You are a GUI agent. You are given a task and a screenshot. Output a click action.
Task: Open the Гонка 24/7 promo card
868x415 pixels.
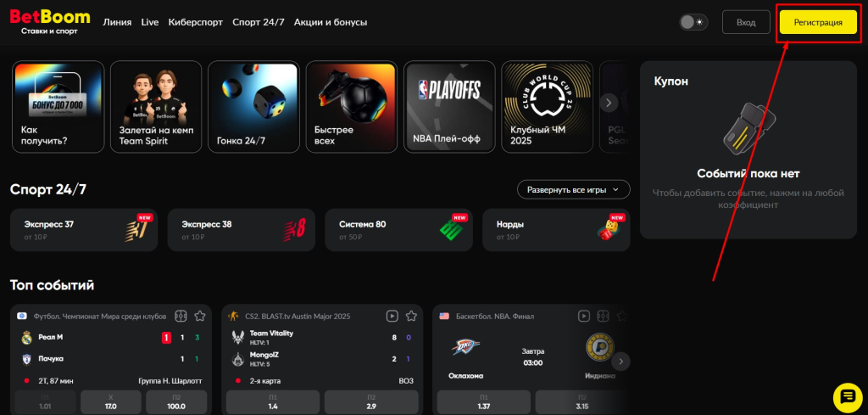253,106
